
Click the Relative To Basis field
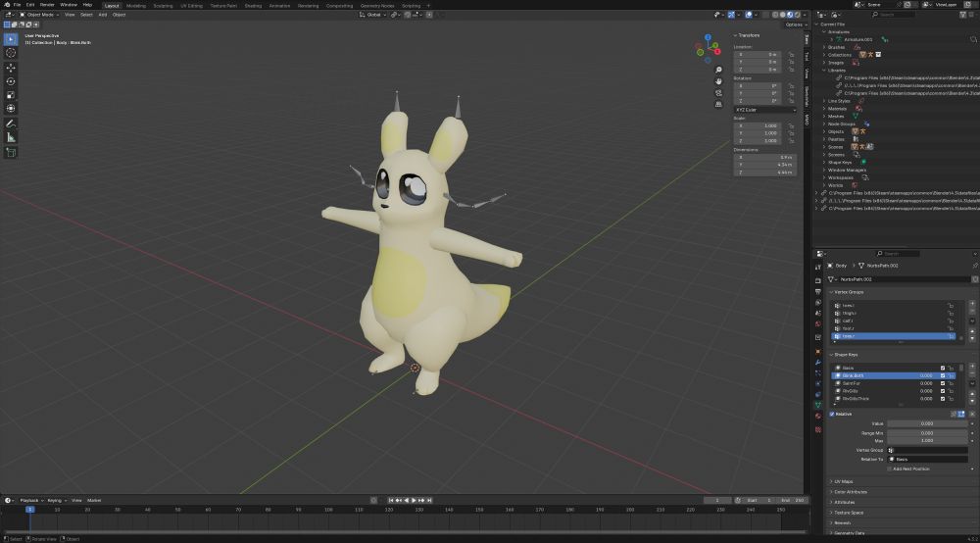(x=928, y=460)
